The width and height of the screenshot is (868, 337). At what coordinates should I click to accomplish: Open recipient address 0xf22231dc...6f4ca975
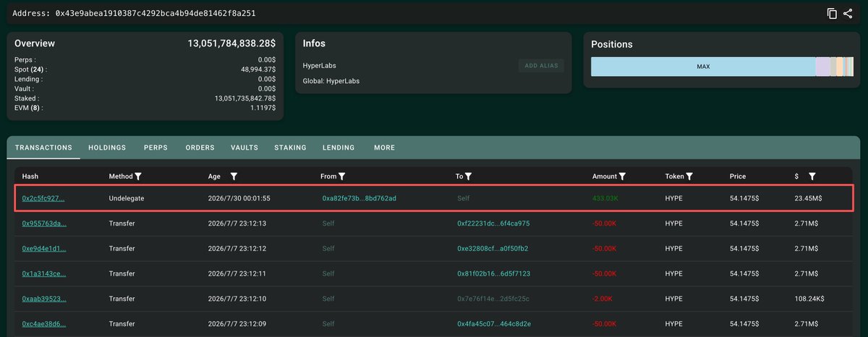tap(493, 223)
